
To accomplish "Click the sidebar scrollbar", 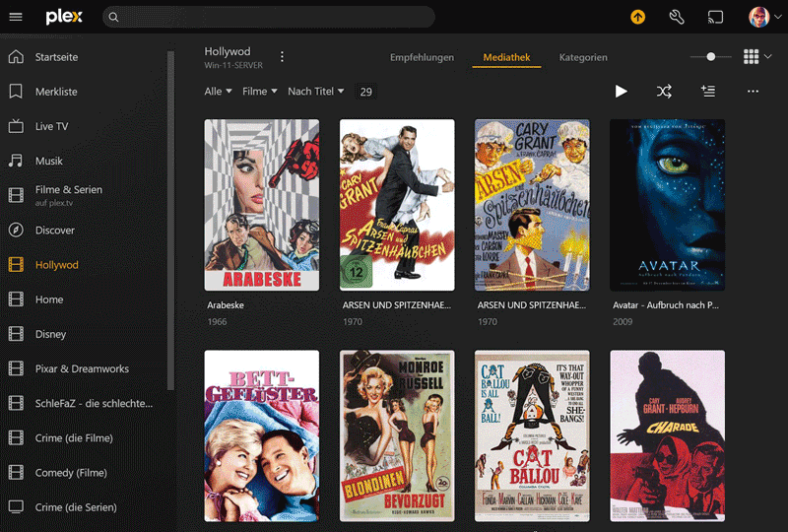I will click(170, 221).
